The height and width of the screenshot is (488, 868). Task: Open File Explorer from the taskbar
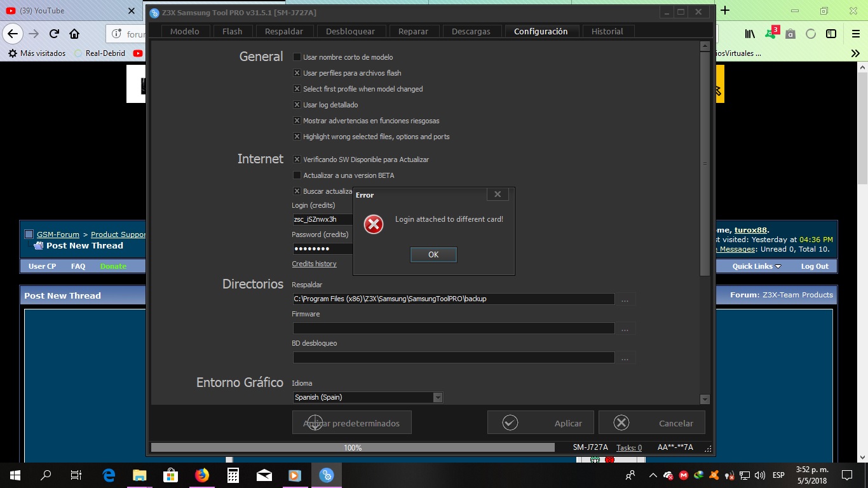pyautogui.click(x=139, y=475)
